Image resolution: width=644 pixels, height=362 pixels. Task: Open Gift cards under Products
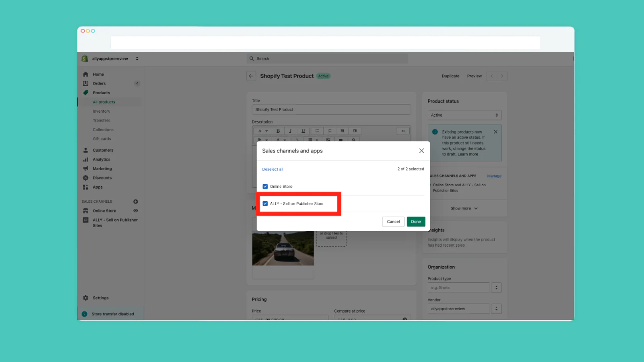coord(102,139)
